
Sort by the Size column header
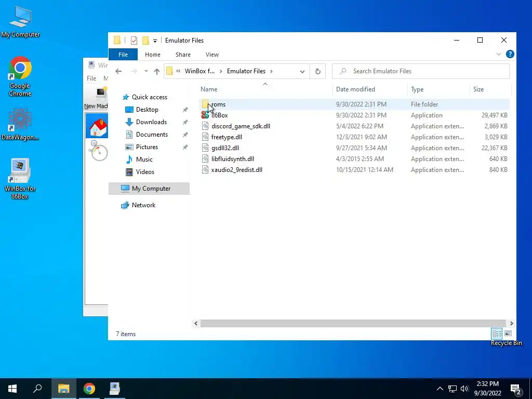coord(478,89)
